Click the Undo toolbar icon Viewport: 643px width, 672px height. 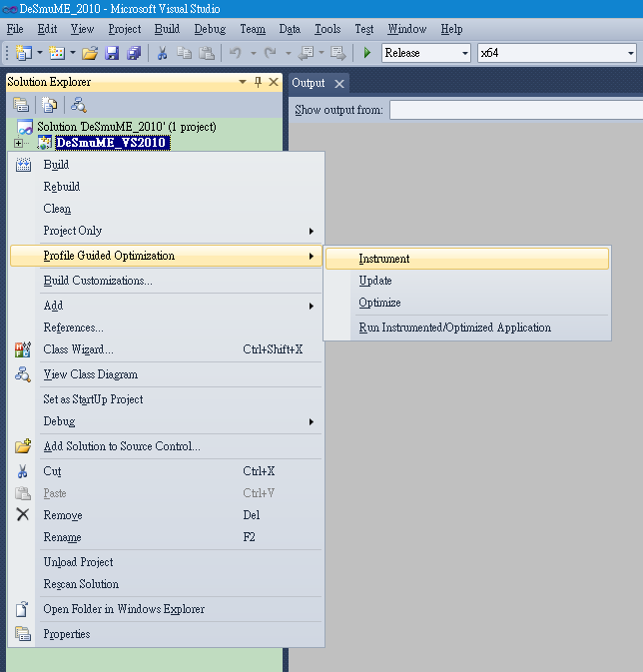tap(236, 53)
